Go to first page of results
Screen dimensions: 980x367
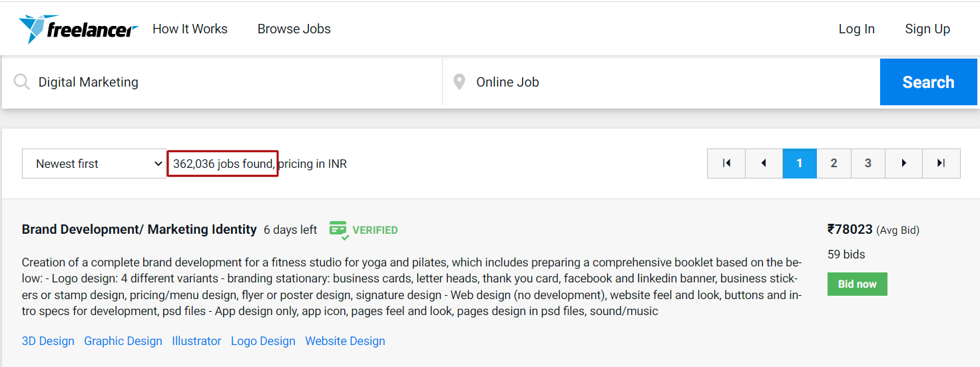click(x=726, y=163)
